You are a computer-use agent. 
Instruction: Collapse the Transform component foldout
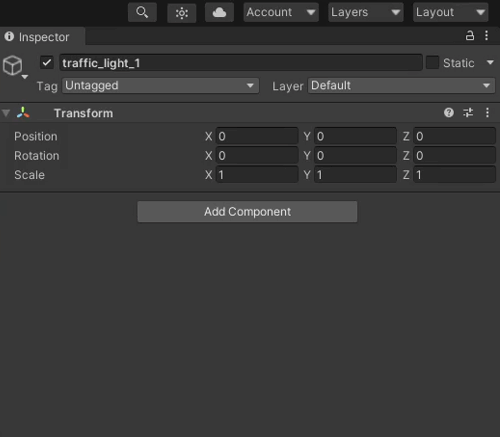point(6,113)
